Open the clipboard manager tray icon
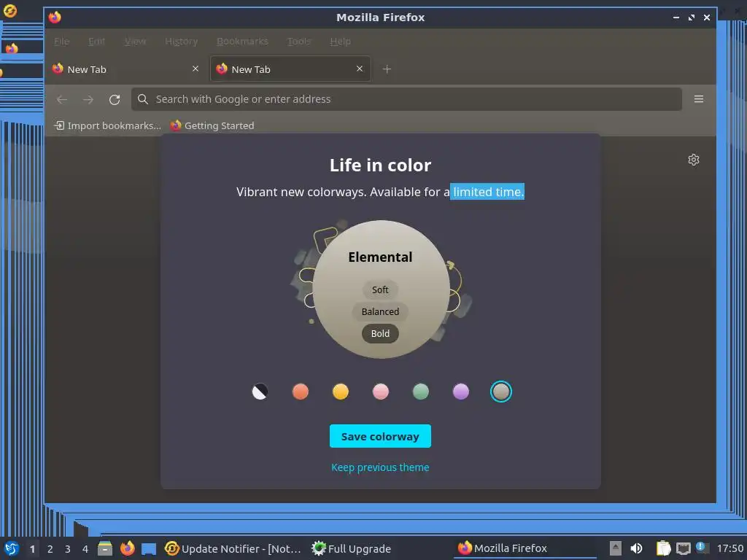The height and width of the screenshot is (560, 747). (663, 548)
